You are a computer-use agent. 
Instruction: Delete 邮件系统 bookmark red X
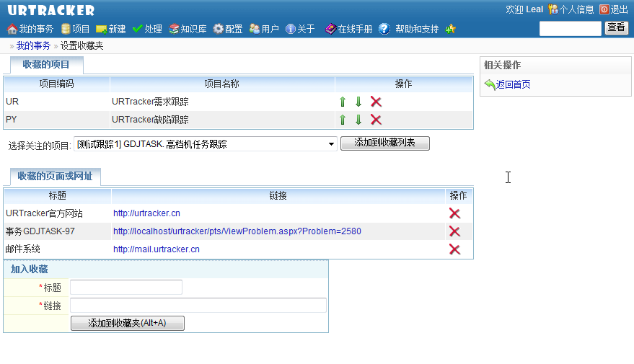[454, 249]
